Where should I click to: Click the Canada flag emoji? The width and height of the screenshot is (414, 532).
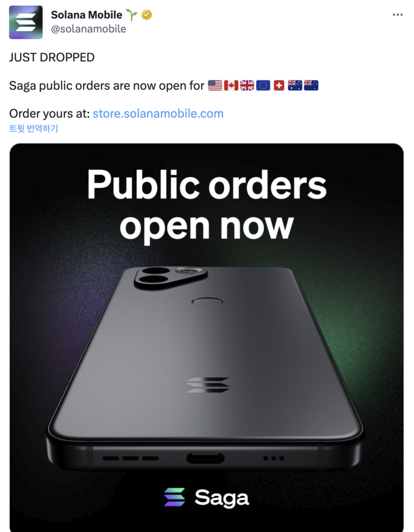click(x=231, y=85)
